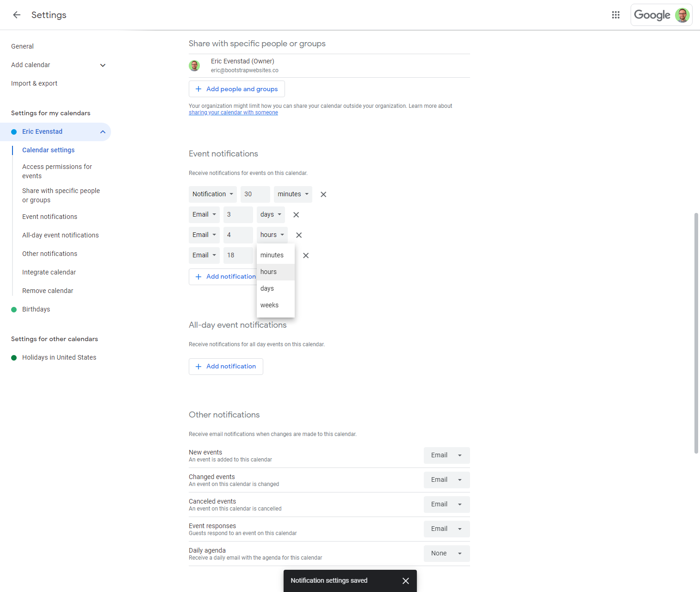Screen dimensions: 700x592
Task: Go to Access permissions for events
Action: (57, 171)
